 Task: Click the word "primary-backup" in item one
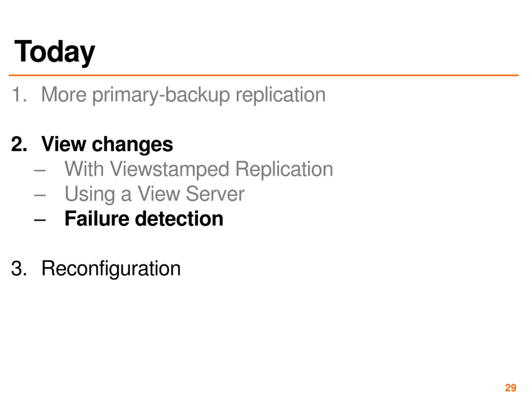tap(161, 95)
